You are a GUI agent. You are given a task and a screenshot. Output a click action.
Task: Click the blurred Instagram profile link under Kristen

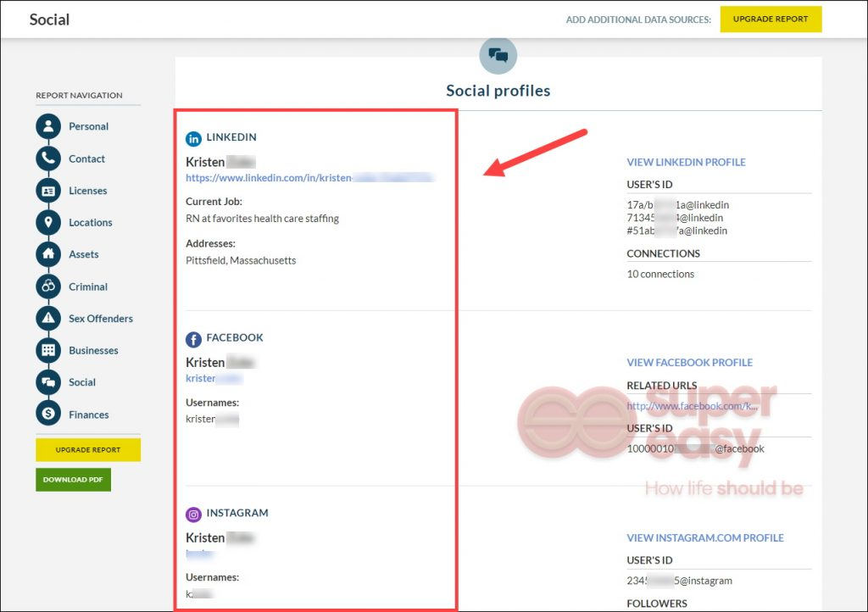(x=199, y=554)
